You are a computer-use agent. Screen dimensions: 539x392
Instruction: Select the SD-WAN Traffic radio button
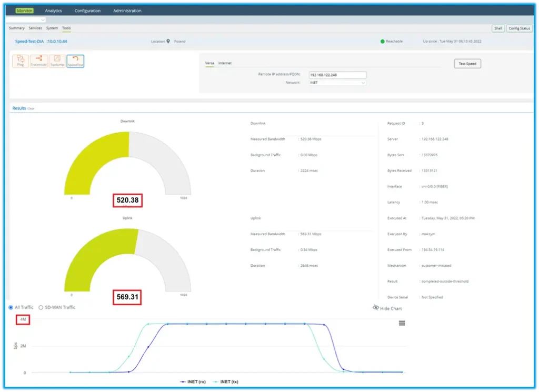click(41, 307)
